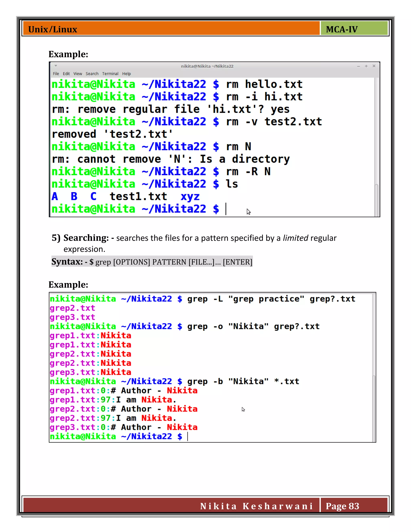Click the terminal window title 'nikita@Nikita ~/Nikita22'
411x532 pixels.
[x=207, y=66]
